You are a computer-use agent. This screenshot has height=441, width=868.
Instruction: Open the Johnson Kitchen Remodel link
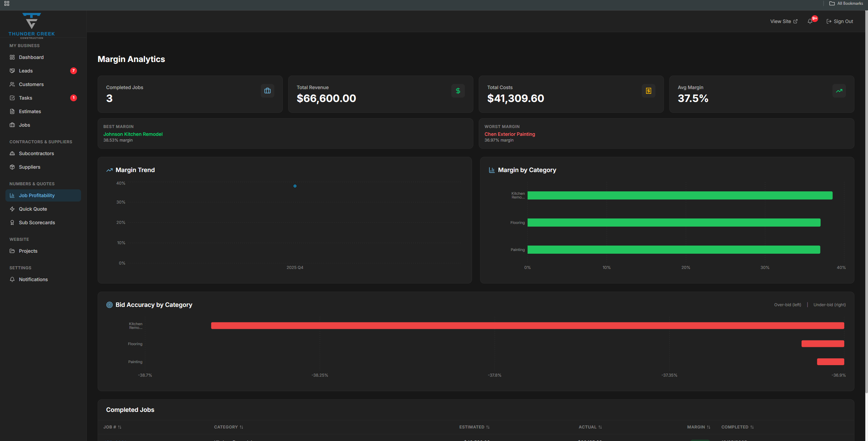133,134
